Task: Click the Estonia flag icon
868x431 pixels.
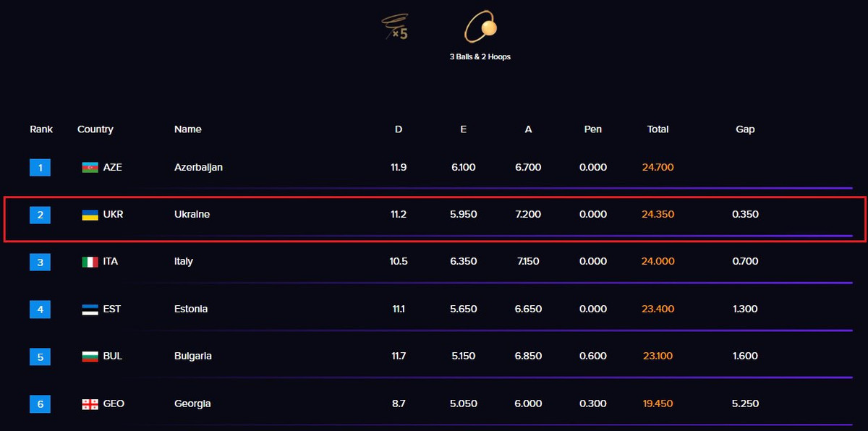Action: click(90, 310)
